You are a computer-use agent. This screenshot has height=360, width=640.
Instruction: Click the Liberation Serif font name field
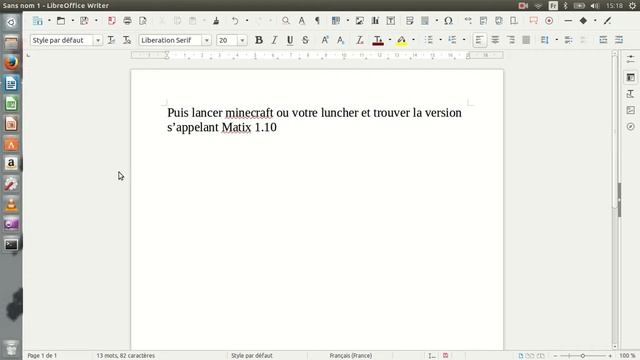pos(171,40)
